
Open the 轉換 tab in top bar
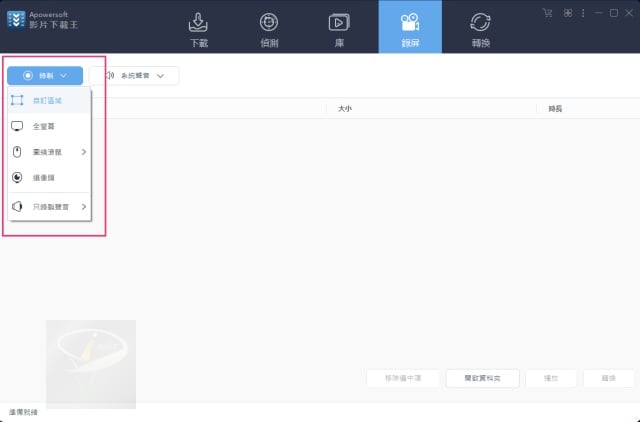coord(480,30)
